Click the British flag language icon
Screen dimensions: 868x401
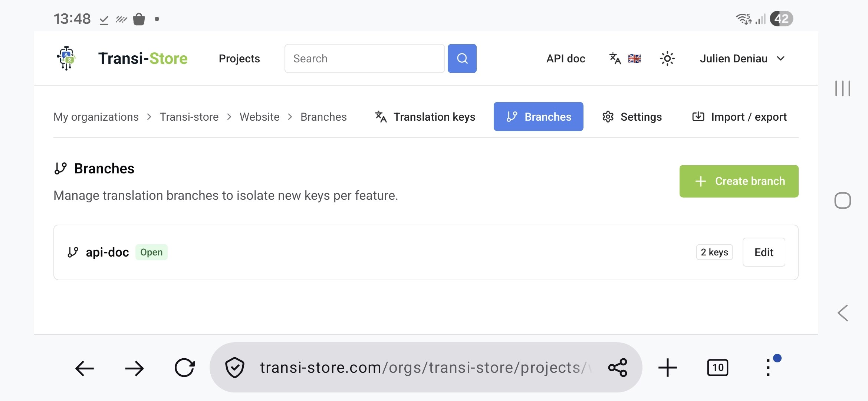click(x=634, y=58)
